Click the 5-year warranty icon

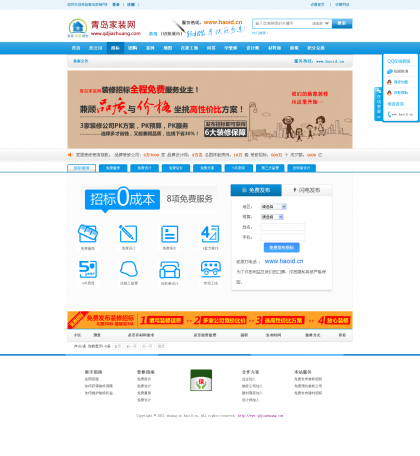pyautogui.click(x=88, y=269)
